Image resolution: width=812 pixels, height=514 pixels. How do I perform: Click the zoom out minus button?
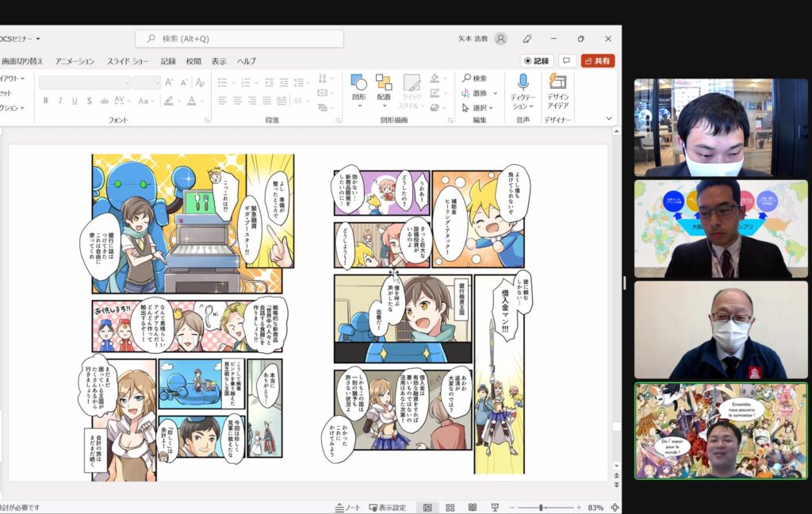[512, 508]
